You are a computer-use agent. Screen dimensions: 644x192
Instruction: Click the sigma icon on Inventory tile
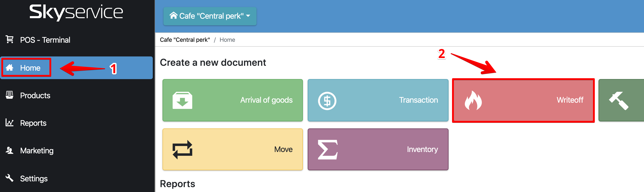(328, 150)
